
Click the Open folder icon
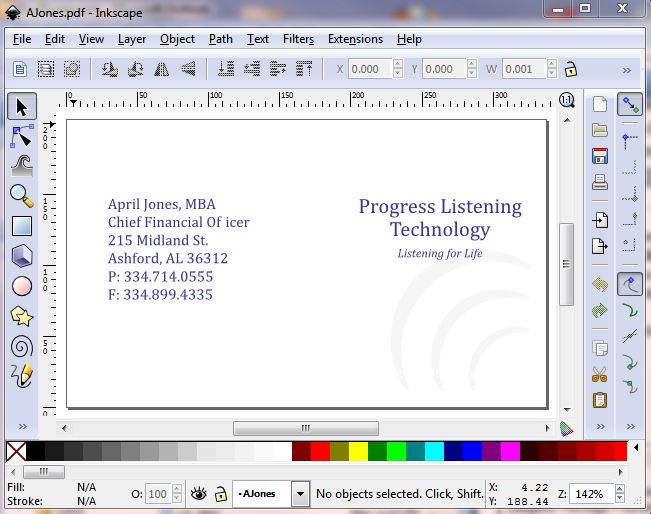(x=600, y=130)
